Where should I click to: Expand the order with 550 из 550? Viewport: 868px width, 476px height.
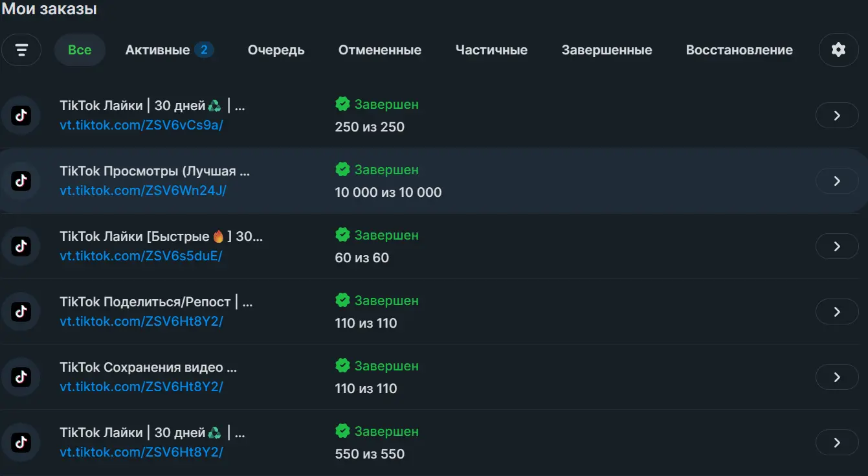[837, 442]
